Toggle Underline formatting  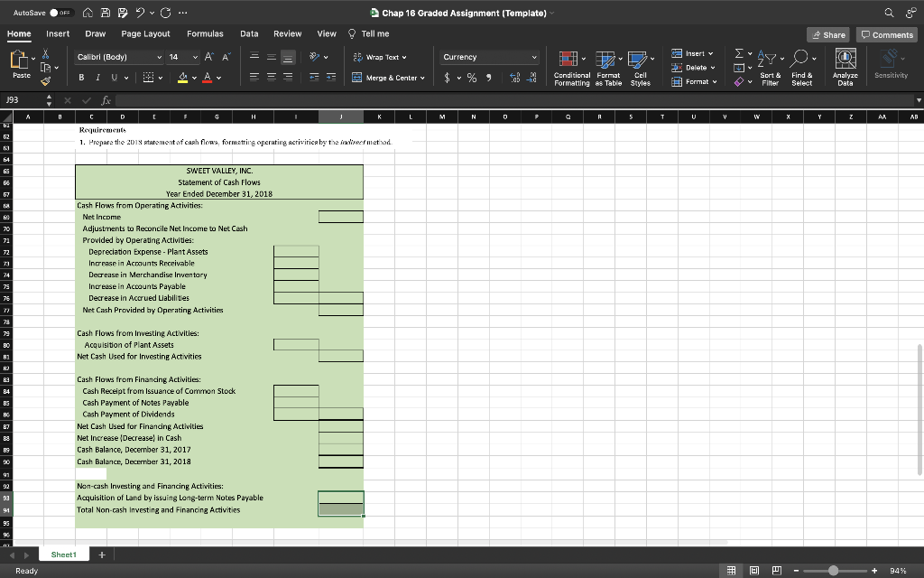pos(114,78)
